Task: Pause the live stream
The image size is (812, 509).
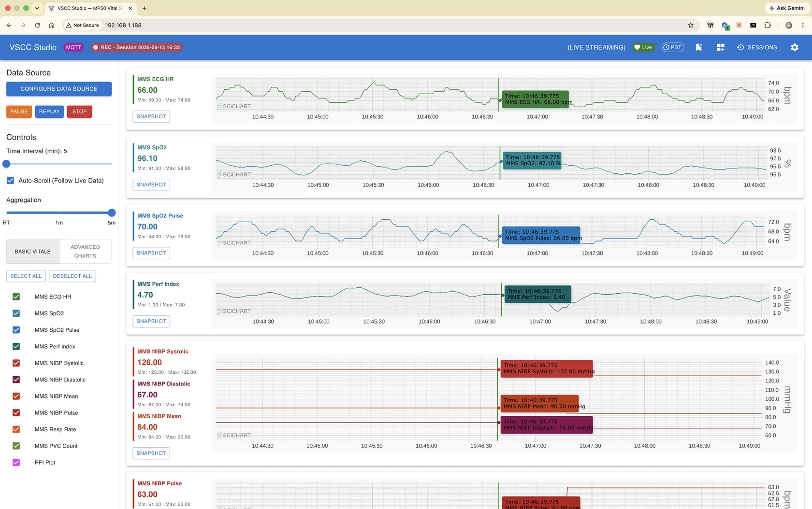Action: pos(19,112)
